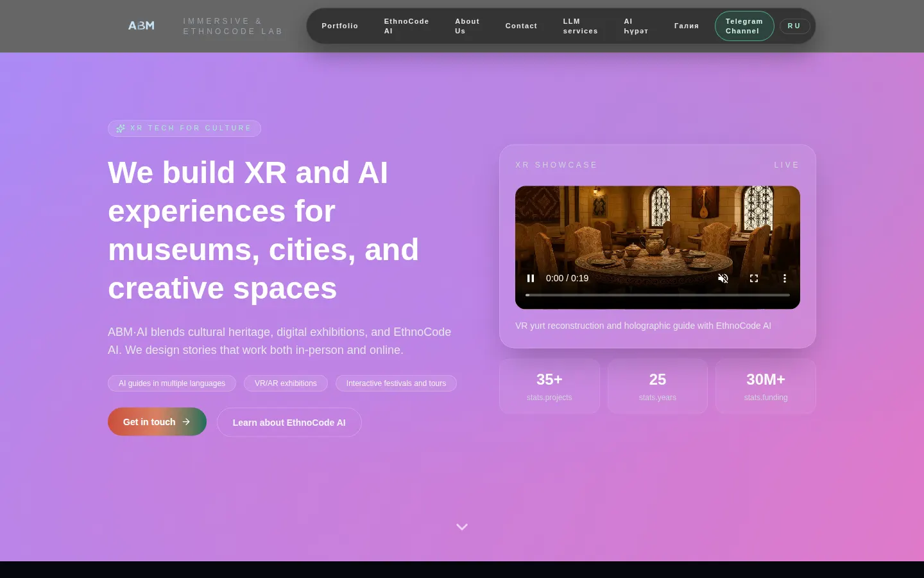Image resolution: width=924 pixels, height=578 pixels.
Task: Open the AI һүрәт nav item
Action: pos(636,26)
